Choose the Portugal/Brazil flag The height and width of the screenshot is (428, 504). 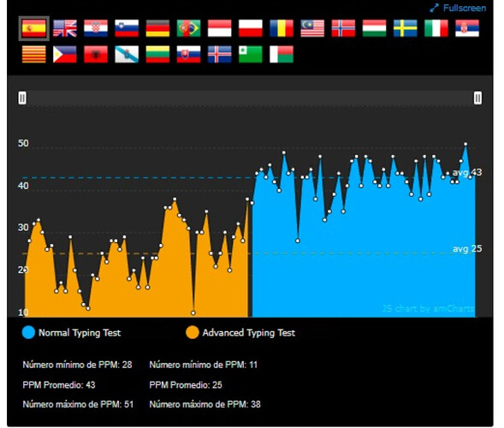tap(188, 28)
